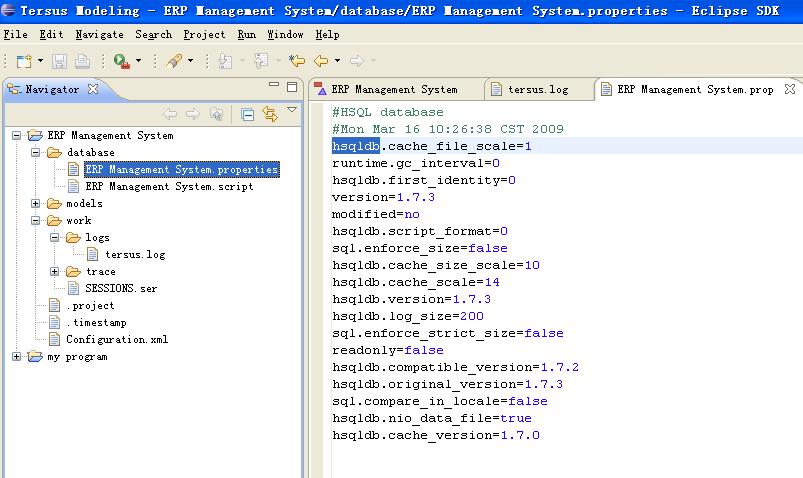The image size is (803, 478).
Task: Click the Print toolbar icon
Action: click(x=82, y=61)
